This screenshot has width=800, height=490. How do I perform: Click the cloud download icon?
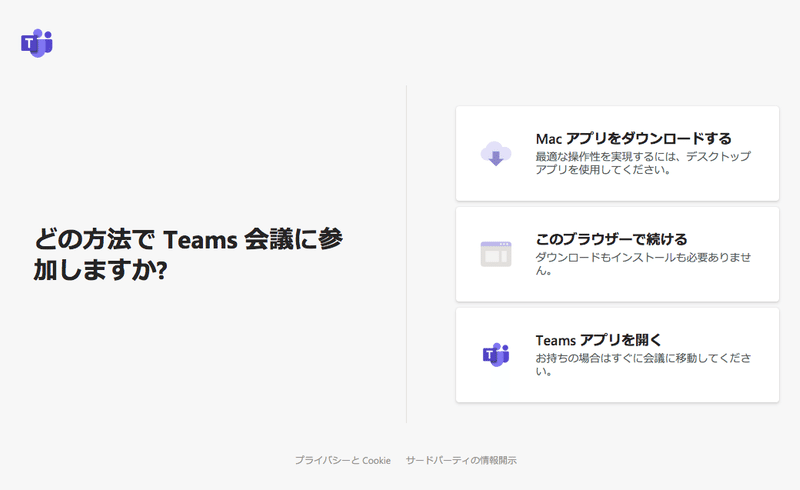coord(495,154)
